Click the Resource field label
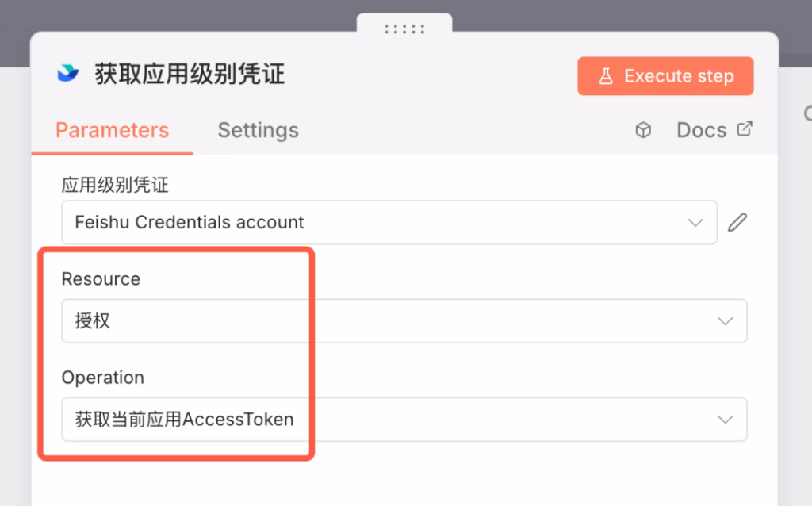812x506 pixels. pyautogui.click(x=101, y=279)
